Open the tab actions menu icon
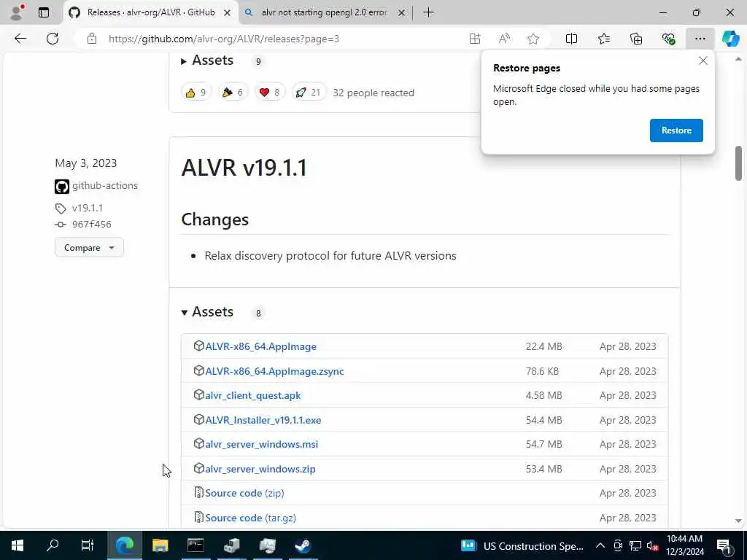This screenshot has width=747, height=560. [43, 12]
